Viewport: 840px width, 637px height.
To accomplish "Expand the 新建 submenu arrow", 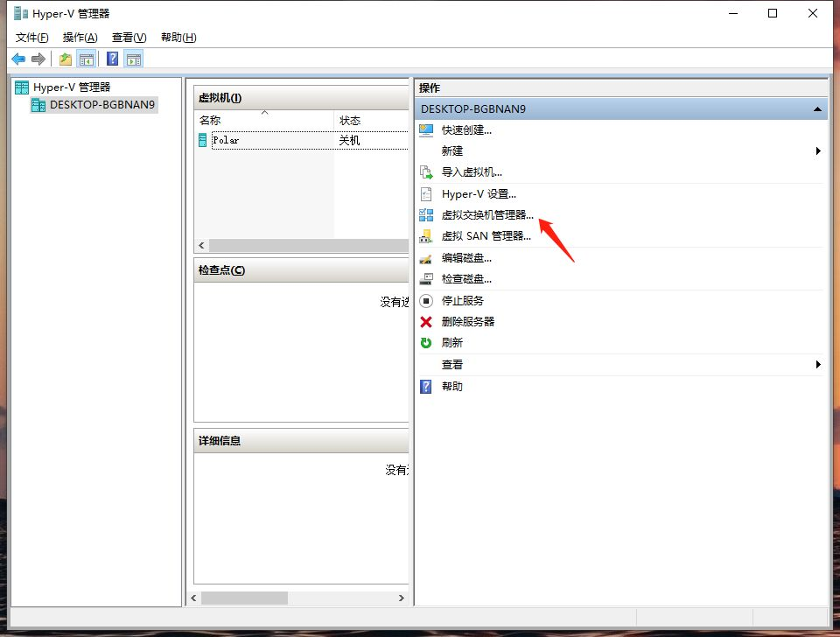I will pyautogui.click(x=818, y=151).
